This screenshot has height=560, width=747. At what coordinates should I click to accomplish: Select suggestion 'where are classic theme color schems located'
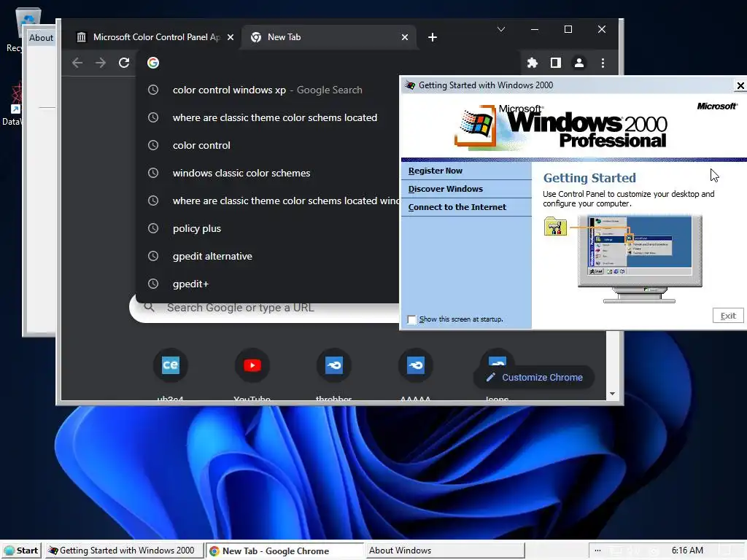coord(267,117)
